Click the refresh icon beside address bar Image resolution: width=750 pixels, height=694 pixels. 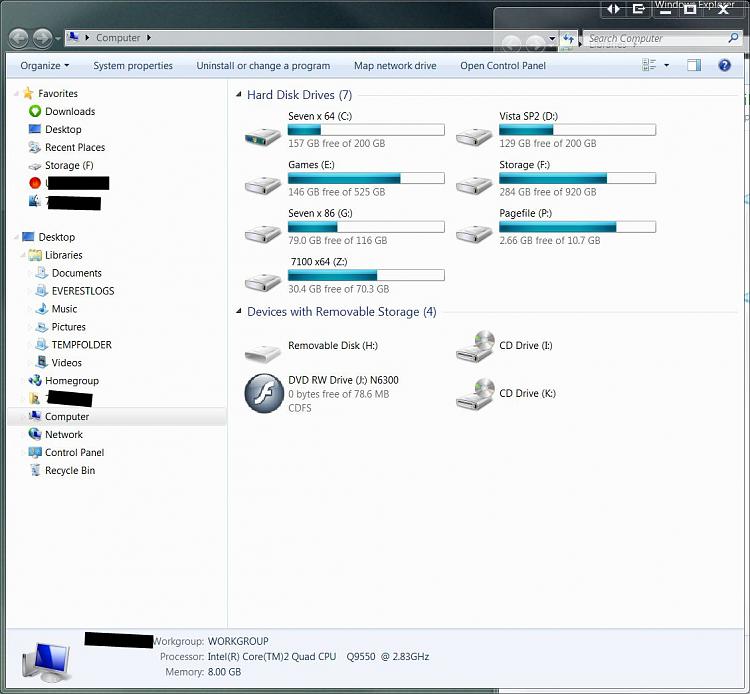(x=568, y=38)
